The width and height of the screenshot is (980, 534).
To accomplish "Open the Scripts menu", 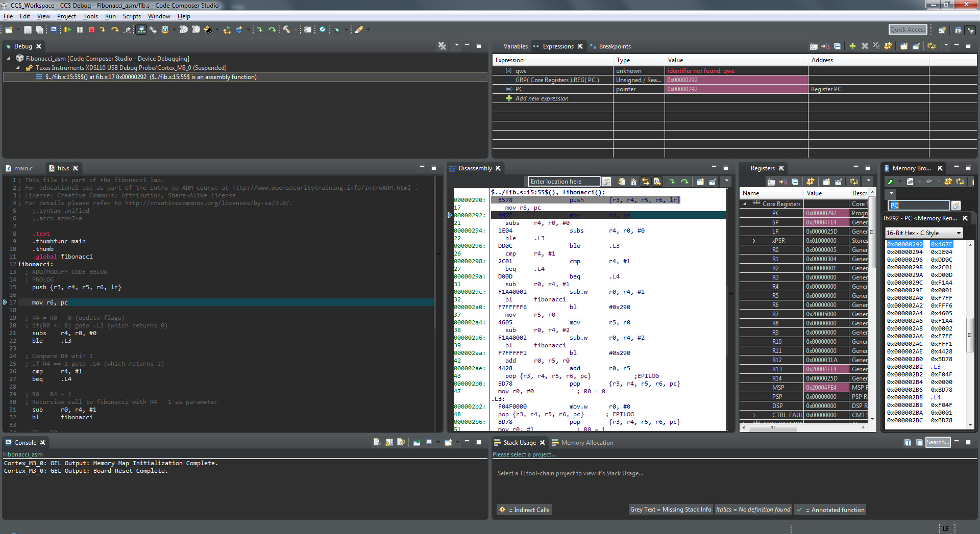I will pos(132,16).
